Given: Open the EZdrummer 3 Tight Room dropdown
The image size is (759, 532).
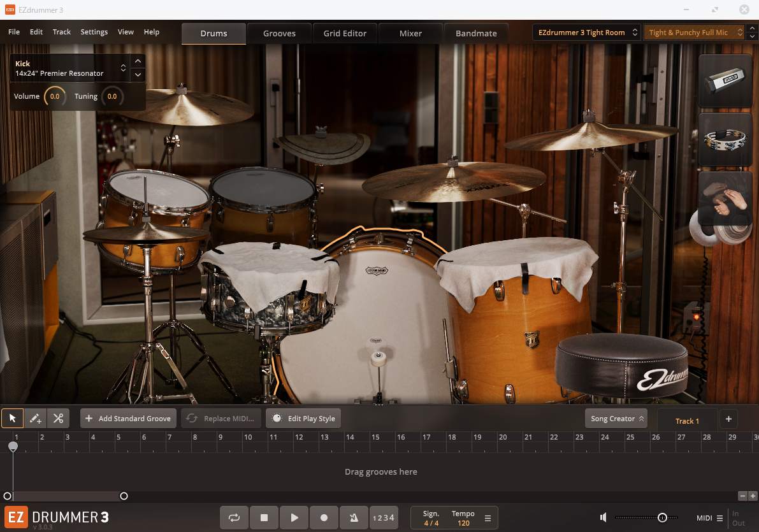Looking at the screenshot, I should tap(586, 32).
